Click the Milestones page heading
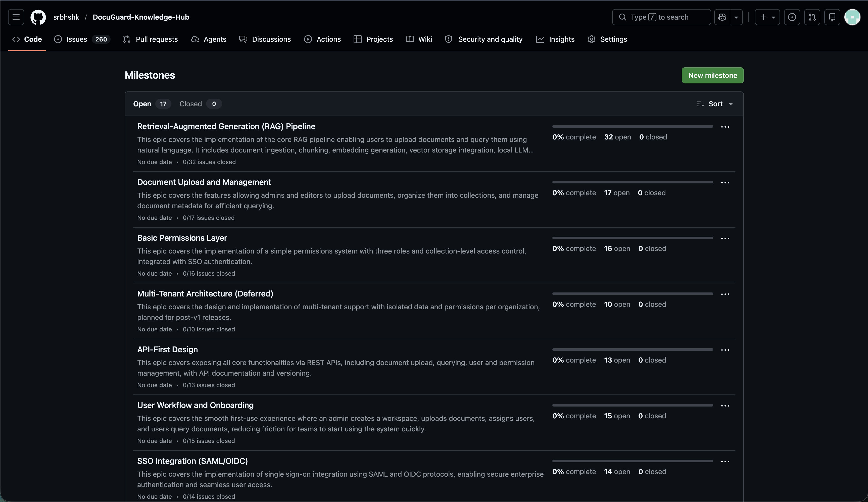This screenshot has height=502, width=868. 150,75
